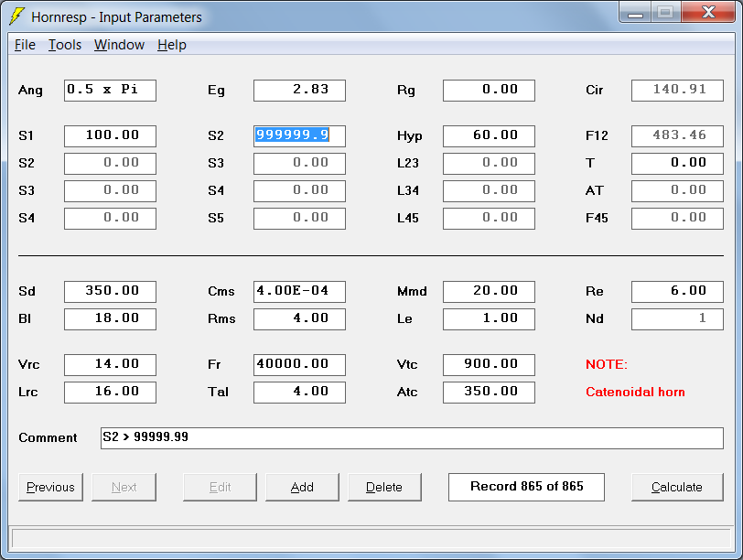The height and width of the screenshot is (560, 743).
Task: Click the Atc field with 350.00
Action: (489, 393)
